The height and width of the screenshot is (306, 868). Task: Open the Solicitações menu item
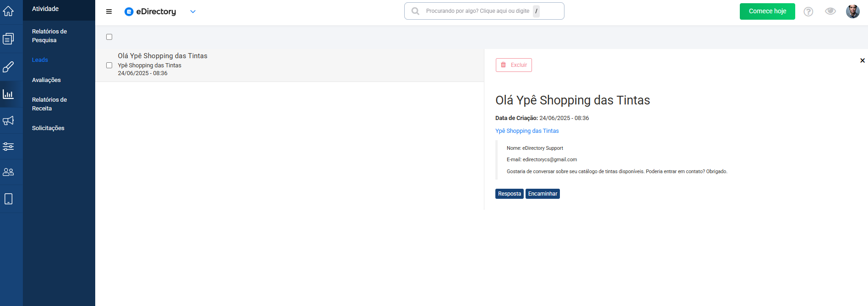(48, 128)
